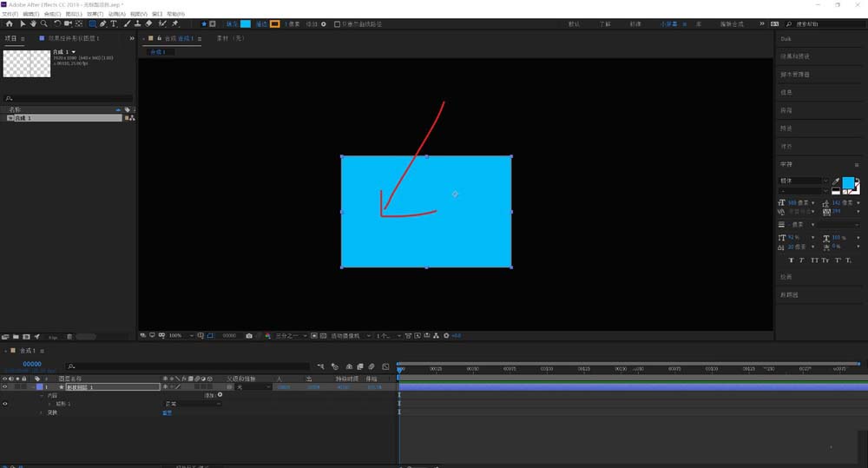This screenshot has width=868, height=468.
Task: Click the composition thumbnail in Project panel
Action: coord(27,63)
